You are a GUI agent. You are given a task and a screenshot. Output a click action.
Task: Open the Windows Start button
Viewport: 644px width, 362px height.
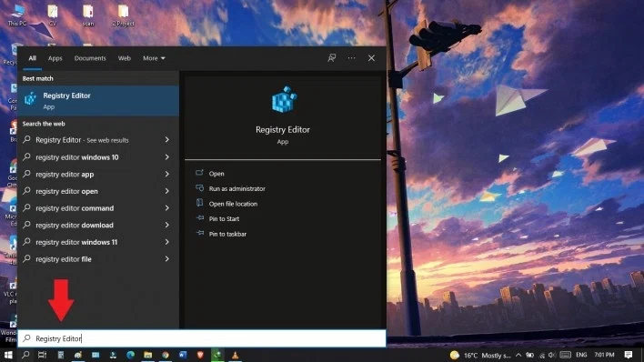8,355
